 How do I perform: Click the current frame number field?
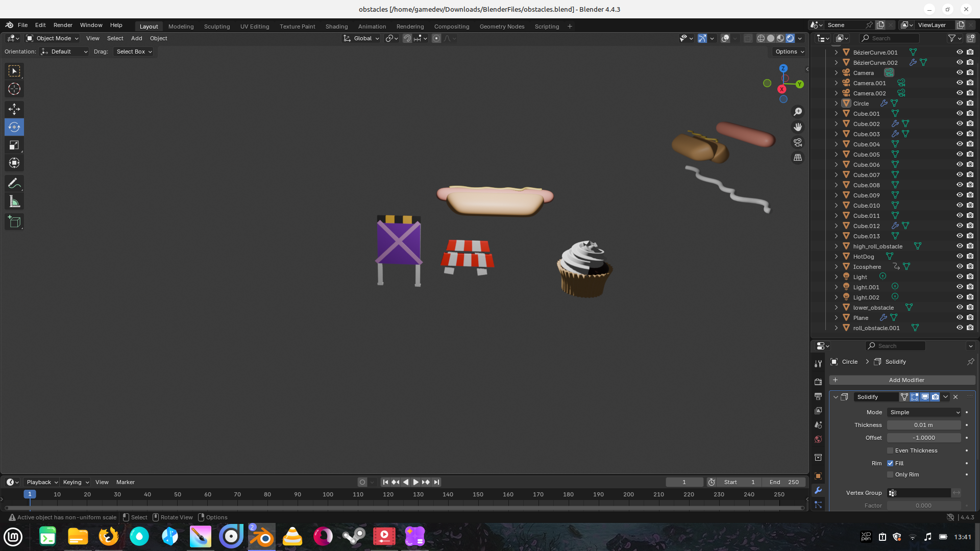click(684, 482)
